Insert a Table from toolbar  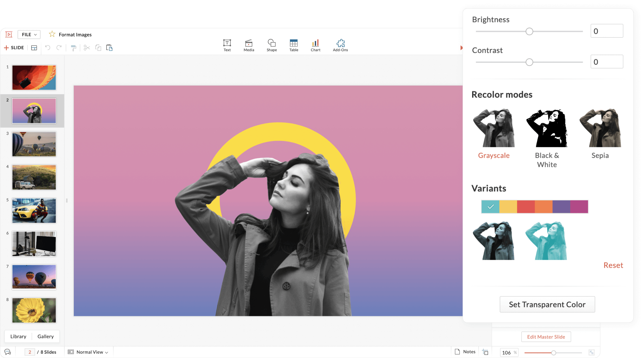pyautogui.click(x=294, y=43)
